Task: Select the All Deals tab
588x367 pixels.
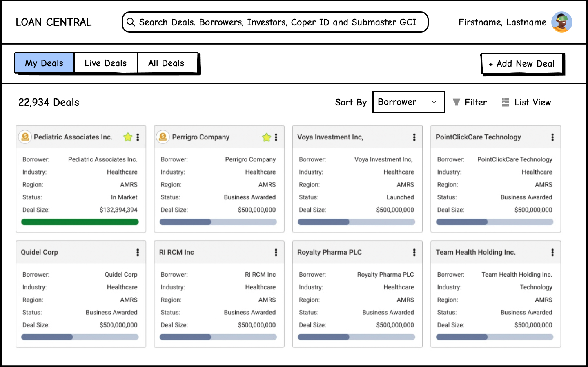Action: click(x=166, y=63)
